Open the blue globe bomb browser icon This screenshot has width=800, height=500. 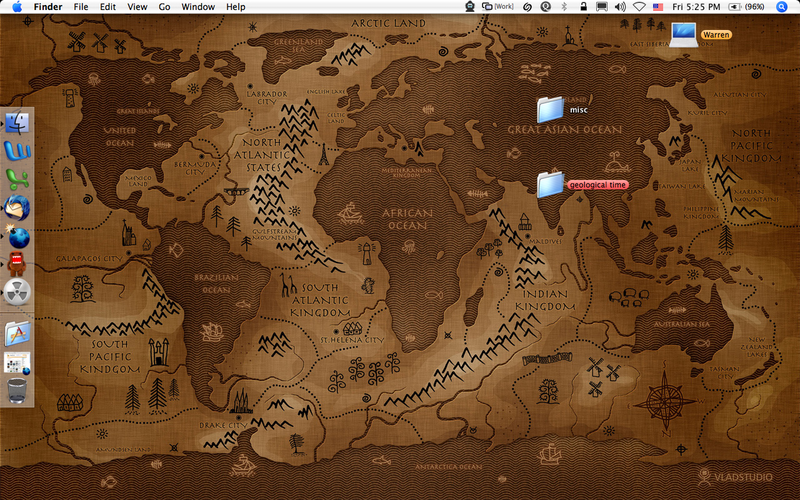(17, 236)
